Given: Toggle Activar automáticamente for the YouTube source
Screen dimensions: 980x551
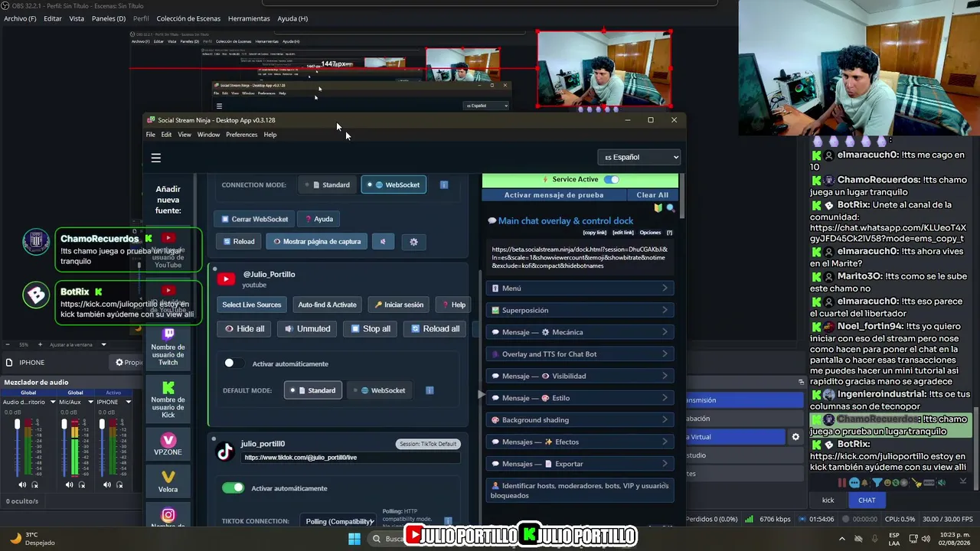Looking at the screenshot, I should click(x=234, y=364).
